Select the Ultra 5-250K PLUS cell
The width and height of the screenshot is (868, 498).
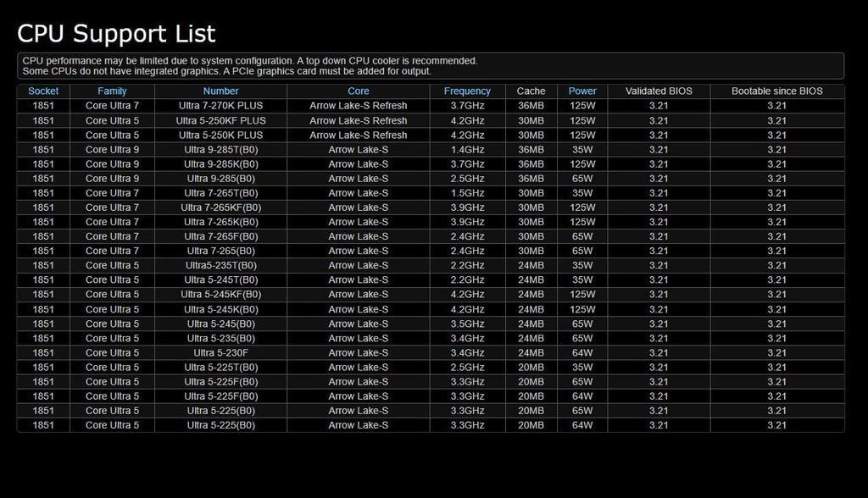tap(221, 135)
